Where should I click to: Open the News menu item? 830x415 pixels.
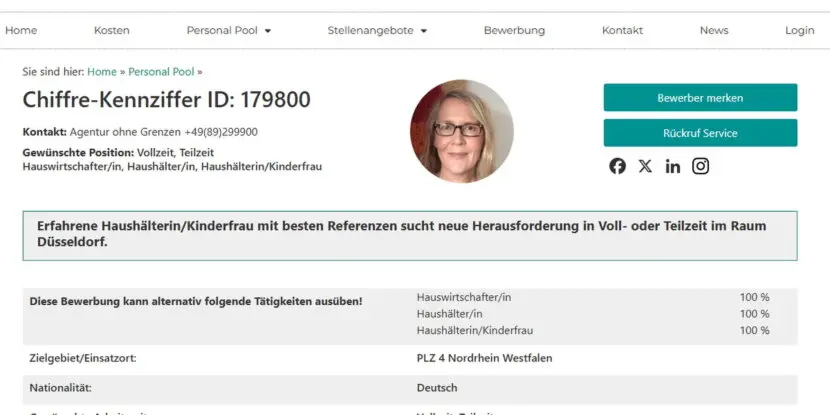click(714, 30)
